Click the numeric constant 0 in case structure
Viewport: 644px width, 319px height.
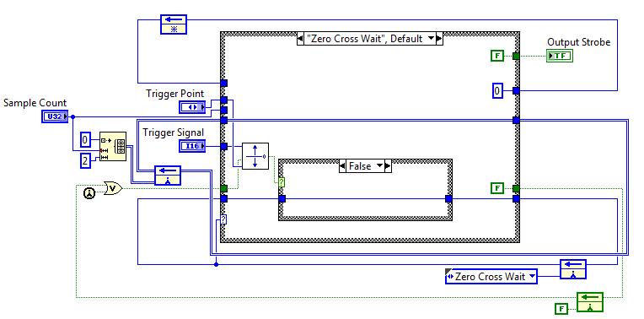(x=497, y=90)
